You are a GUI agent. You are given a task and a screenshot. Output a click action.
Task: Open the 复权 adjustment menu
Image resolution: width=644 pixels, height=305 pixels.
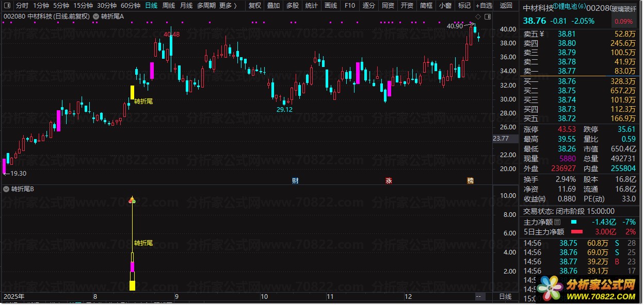255,6
